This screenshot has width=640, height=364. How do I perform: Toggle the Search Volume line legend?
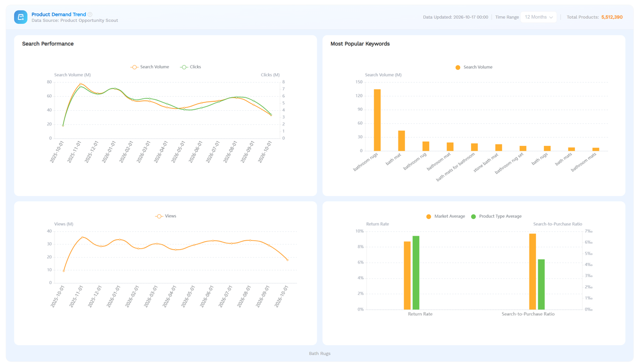pyautogui.click(x=149, y=67)
